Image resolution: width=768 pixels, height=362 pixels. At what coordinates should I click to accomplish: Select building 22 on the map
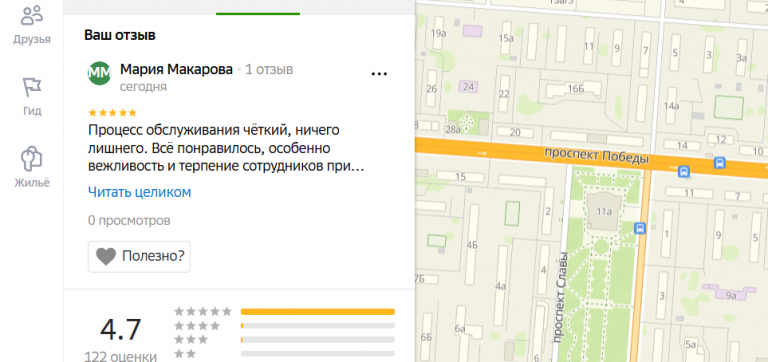[504, 94]
